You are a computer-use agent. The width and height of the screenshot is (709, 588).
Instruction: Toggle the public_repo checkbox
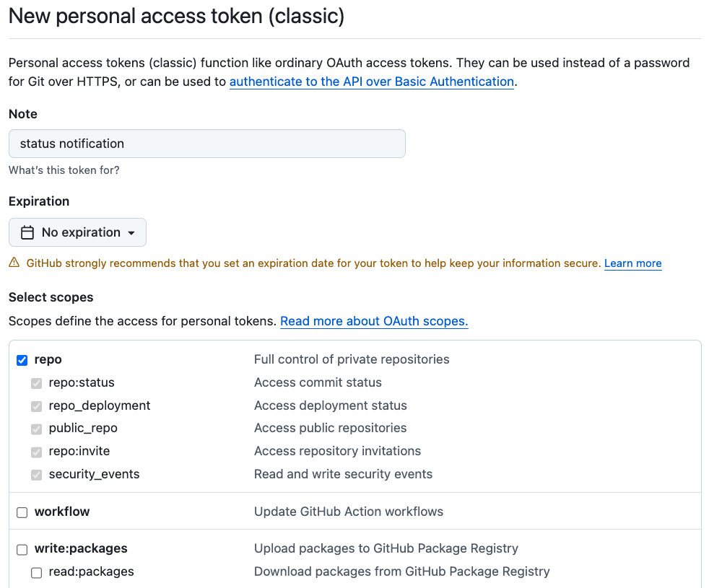(36, 429)
